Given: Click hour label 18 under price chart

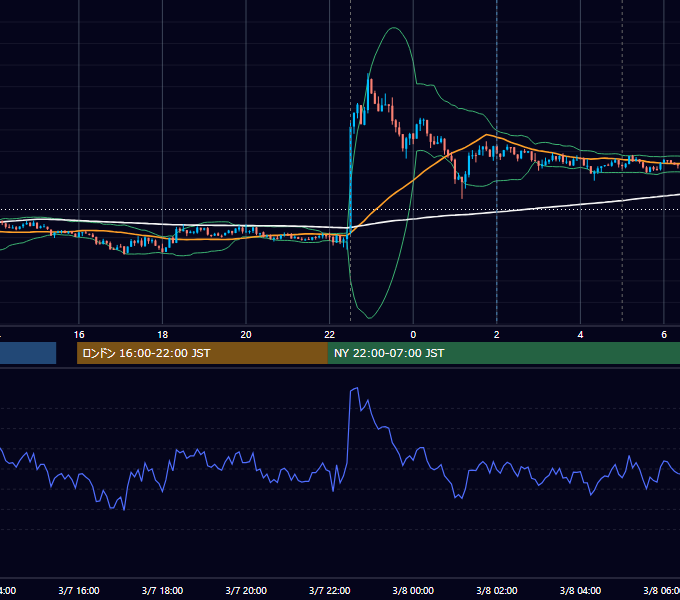Looking at the screenshot, I should click(163, 335).
